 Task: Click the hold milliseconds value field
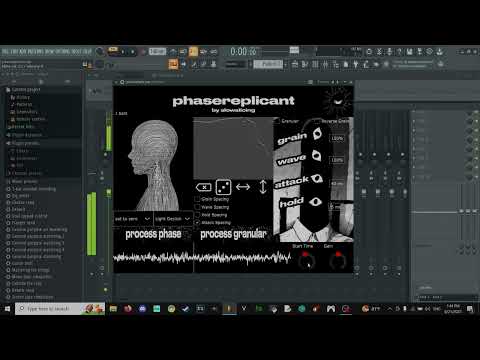(x=336, y=206)
